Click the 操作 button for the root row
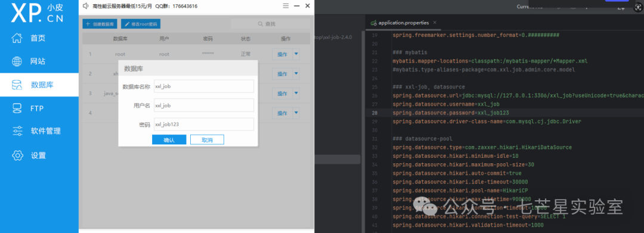The height and width of the screenshot is (233, 644). [282, 54]
